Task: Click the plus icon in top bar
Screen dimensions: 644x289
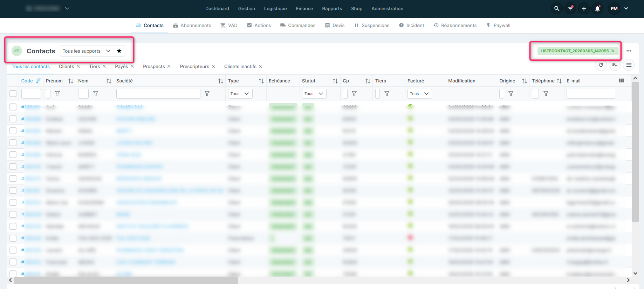Action: tap(584, 9)
